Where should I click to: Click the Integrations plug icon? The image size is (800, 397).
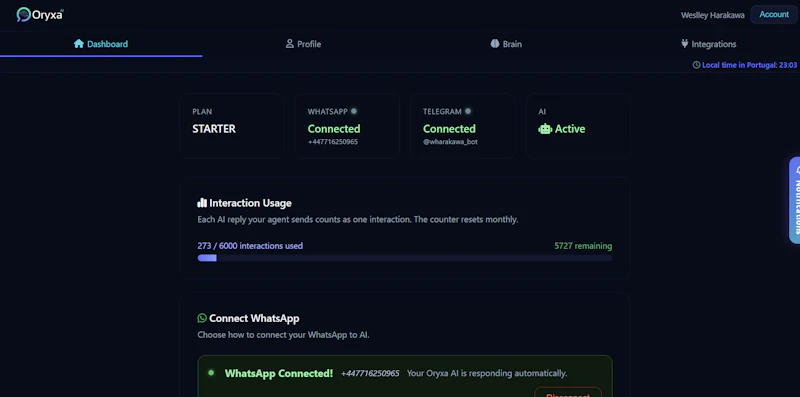[x=685, y=44]
